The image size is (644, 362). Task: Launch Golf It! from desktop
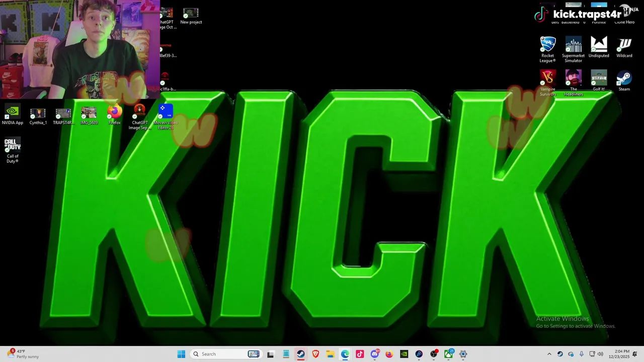599,80
